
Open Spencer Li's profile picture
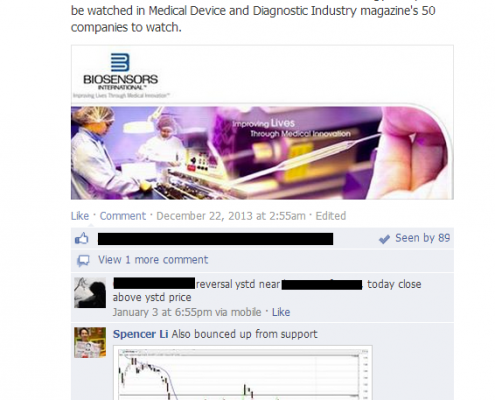[x=90, y=342]
